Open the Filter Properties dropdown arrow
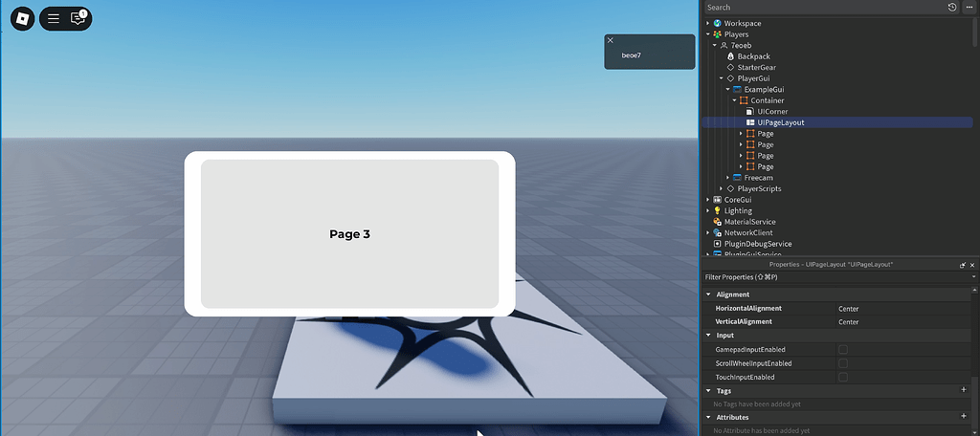The width and height of the screenshot is (980, 436). pyautogui.click(x=973, y=276)
